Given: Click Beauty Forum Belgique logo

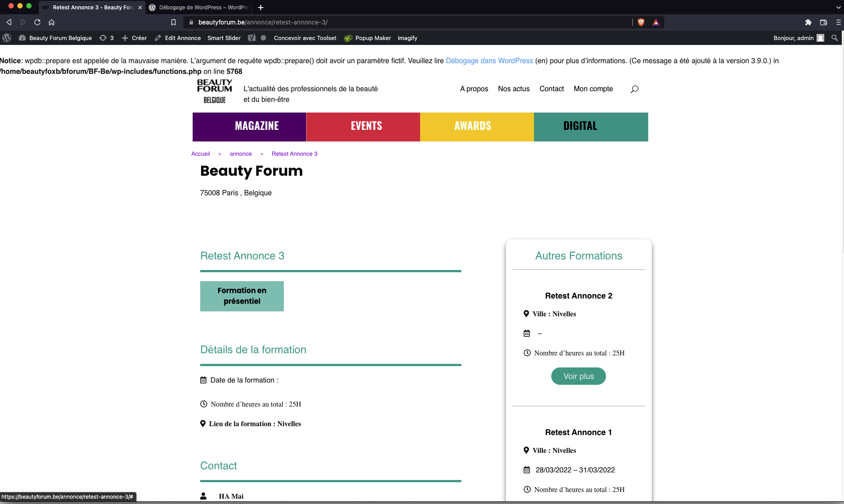Looking at the screenshot, I should click(214, 91).
